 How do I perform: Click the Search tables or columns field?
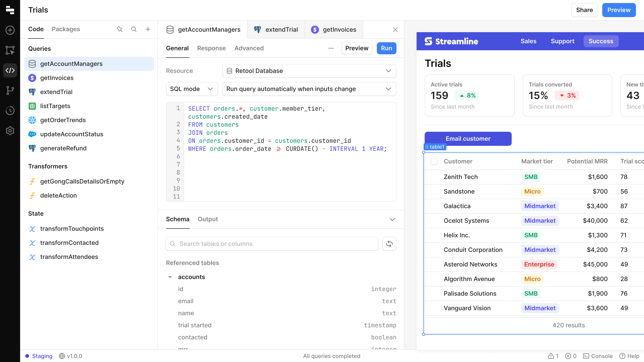pyautogui.click(x=272, y=244)
